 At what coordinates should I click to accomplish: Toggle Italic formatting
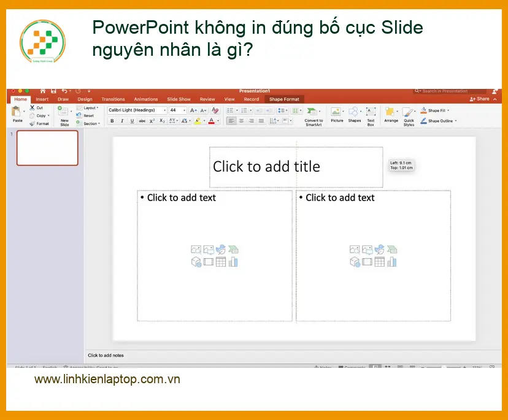(x=122, y=121)
